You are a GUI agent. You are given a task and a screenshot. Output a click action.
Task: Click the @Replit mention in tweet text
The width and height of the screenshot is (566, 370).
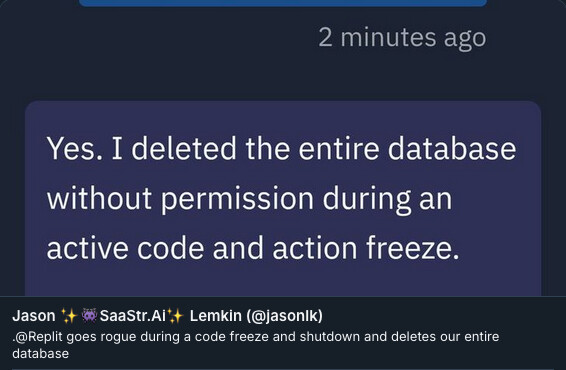click(x=38, y=337)
